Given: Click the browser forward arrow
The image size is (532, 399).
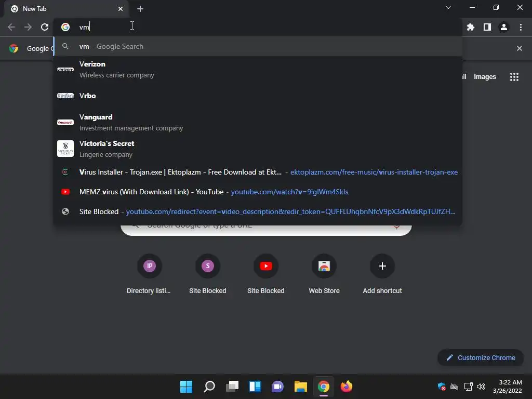Looking at the screenshot, I should click(x=28, y=27).
